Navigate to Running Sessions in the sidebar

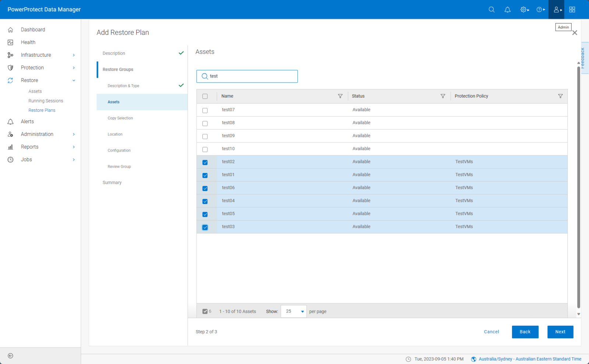[x=46, y=100]
